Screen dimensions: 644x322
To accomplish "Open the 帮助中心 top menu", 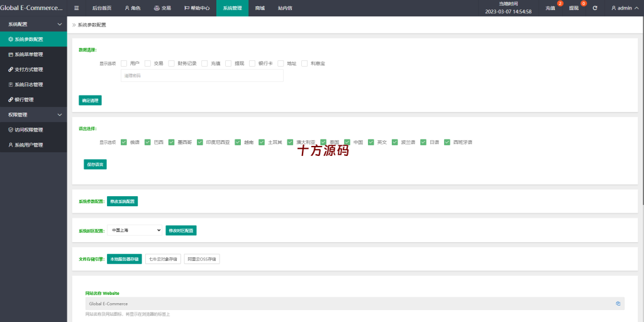I will coord(197,8).
